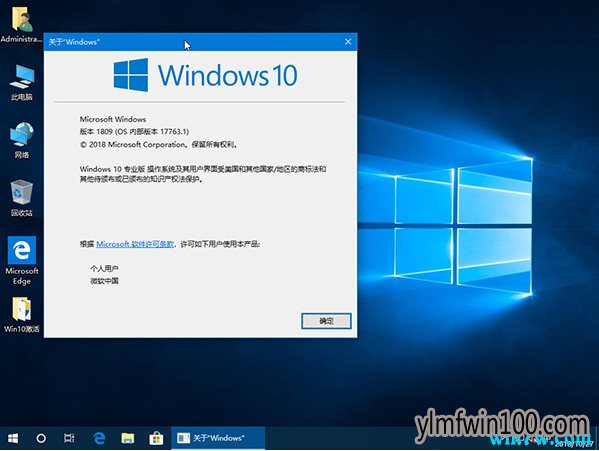Open the Start menu button
This screenshot has width=599, height=451.
pyautogui.click(x=13, y=438)
